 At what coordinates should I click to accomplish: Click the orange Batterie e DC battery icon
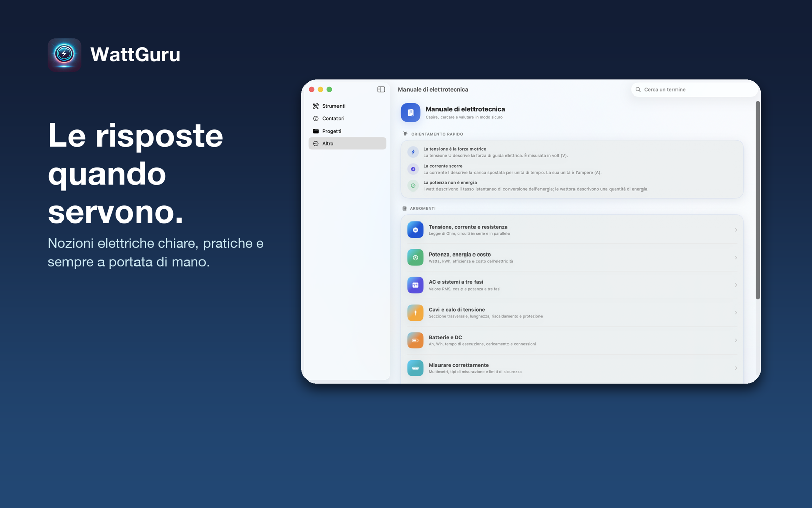pos(415,340)
